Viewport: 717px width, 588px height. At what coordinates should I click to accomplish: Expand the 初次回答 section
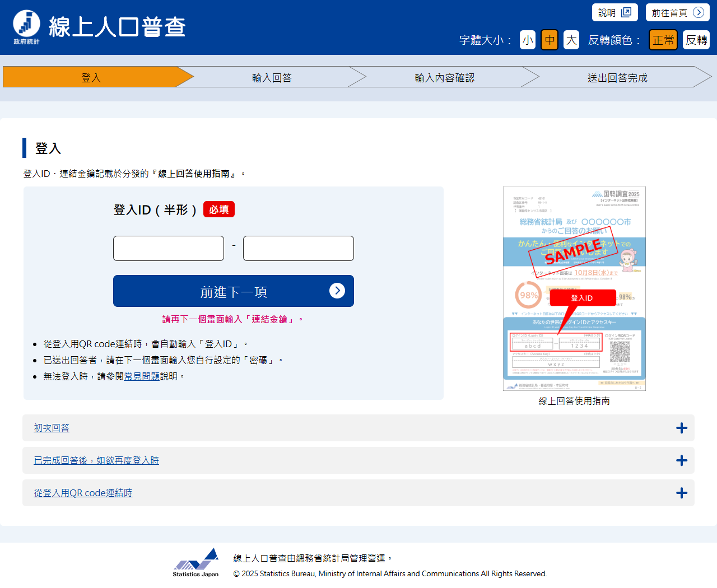coord(52,428)
